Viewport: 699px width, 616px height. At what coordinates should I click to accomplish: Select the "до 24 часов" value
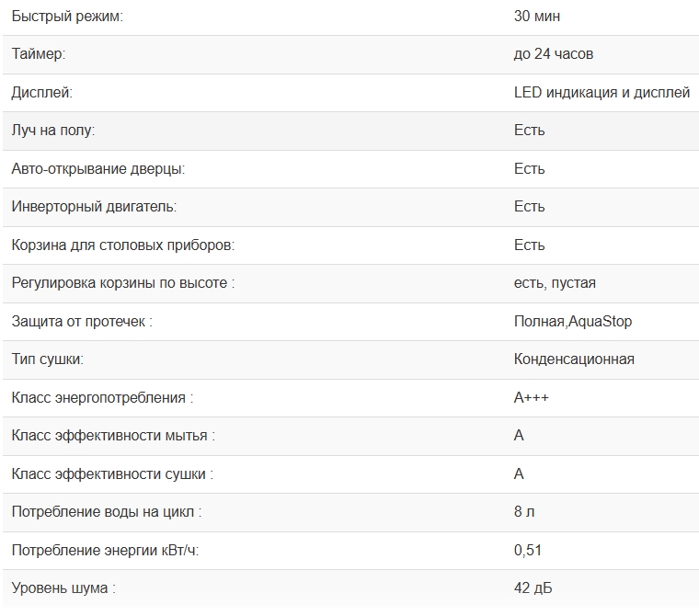pos(554,54)
